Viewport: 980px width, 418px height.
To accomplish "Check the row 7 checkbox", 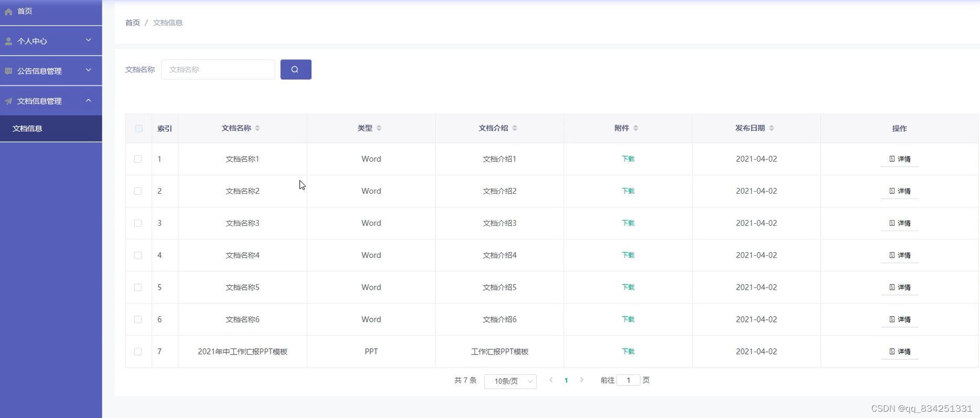I will coord(138,351).
